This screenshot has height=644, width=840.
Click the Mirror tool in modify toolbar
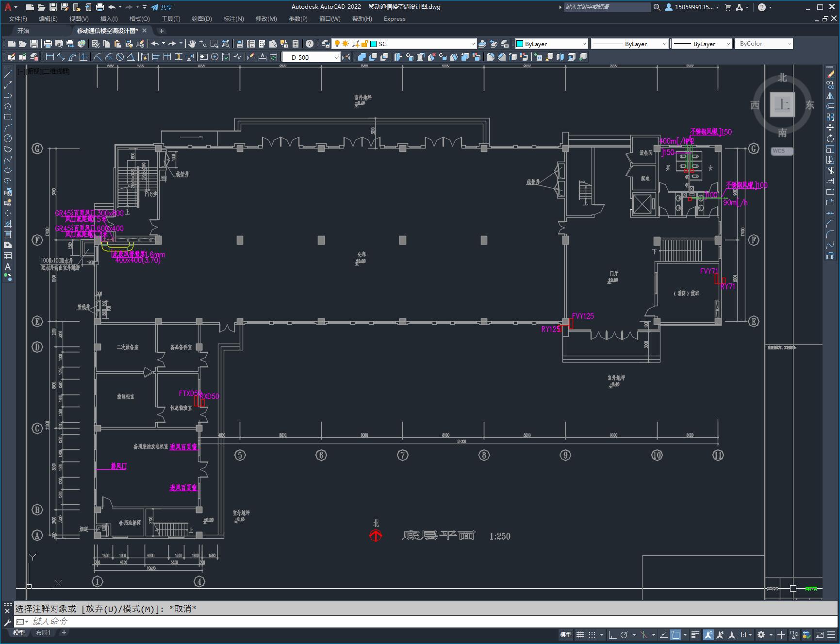(x=830, y=96)
